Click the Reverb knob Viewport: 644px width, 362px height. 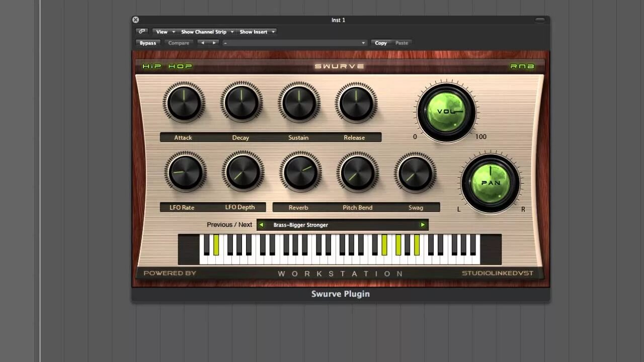click(300, 172)
